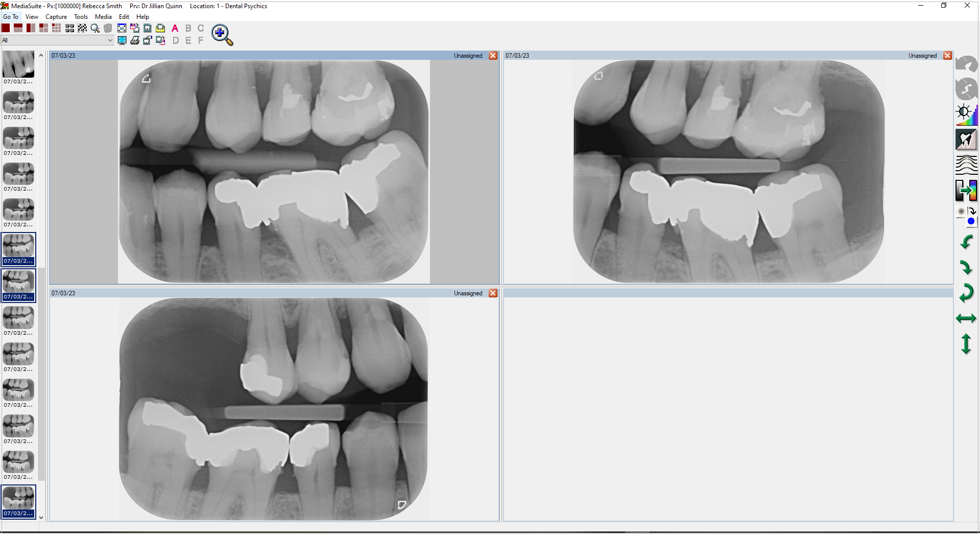The image size is (980, 534).
Task: Click Unassigned label on top-left pane
Action: coord(468,56)
